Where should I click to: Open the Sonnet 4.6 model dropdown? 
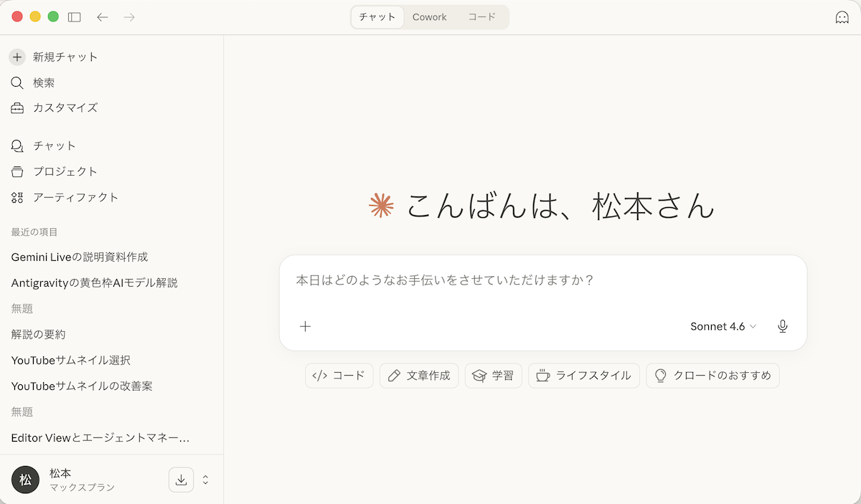pyautogui.click(x=723, y=326)
